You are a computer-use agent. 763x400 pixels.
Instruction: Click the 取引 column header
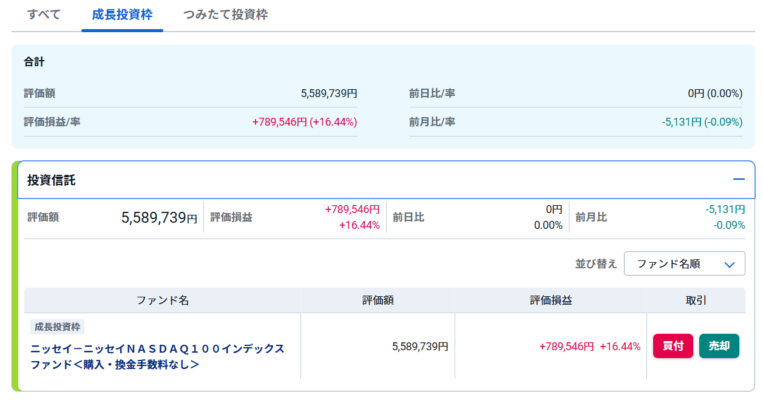[x=696, y=300]
